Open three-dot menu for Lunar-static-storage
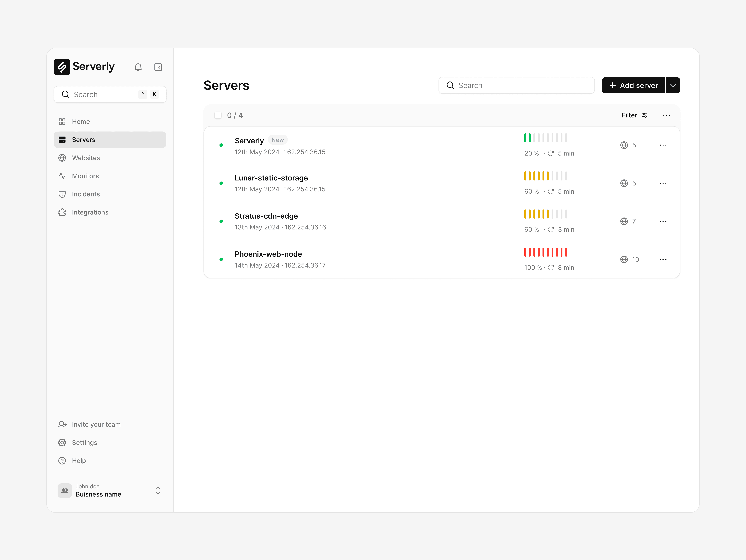This screenshot has height=560, width=746. click(x=663, y=183)
